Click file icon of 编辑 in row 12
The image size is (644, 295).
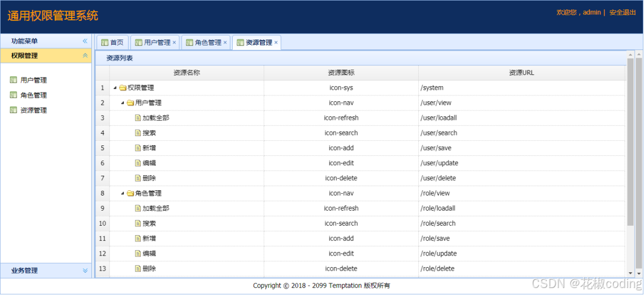pos(138,253)
